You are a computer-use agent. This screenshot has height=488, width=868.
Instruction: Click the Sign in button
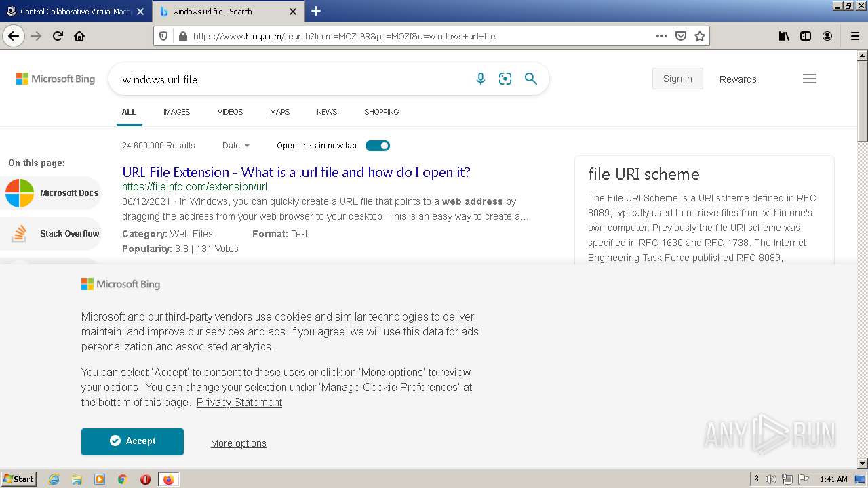[677, 79]
